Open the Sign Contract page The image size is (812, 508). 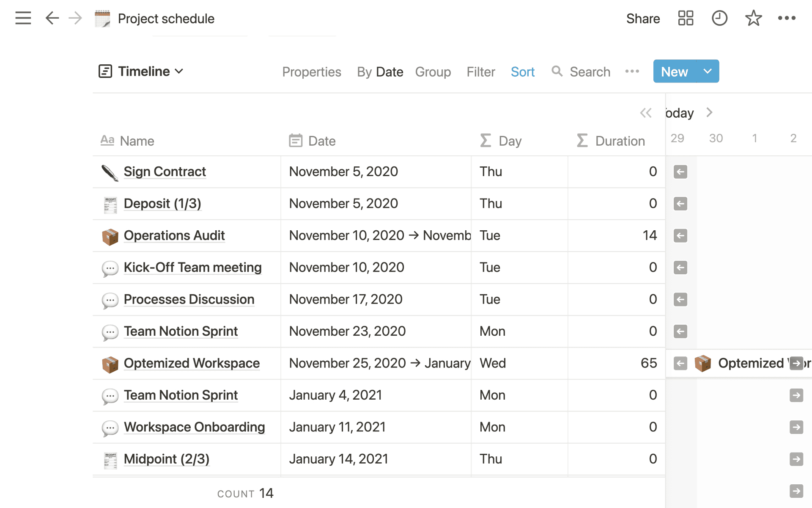point(165,171)
